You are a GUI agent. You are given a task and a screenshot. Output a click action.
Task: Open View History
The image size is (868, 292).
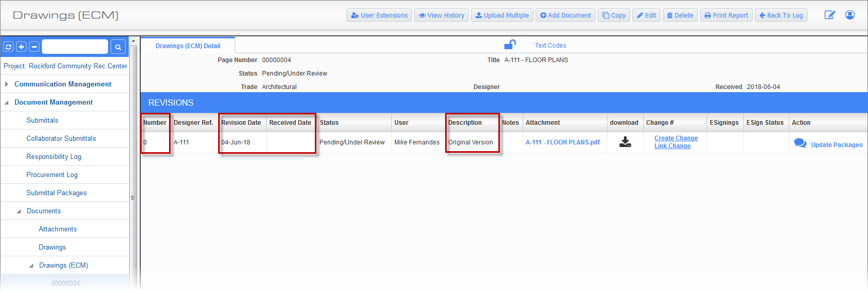tap(441, 16)
